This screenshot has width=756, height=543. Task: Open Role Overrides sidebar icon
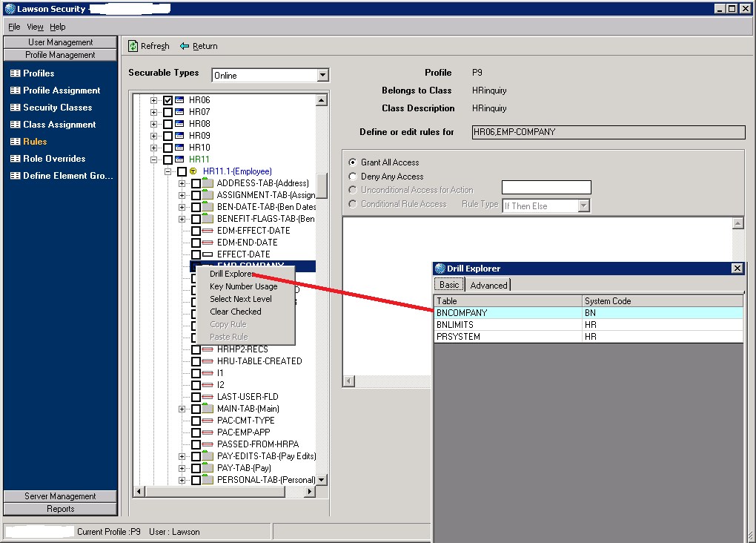[x=16, y=158]
